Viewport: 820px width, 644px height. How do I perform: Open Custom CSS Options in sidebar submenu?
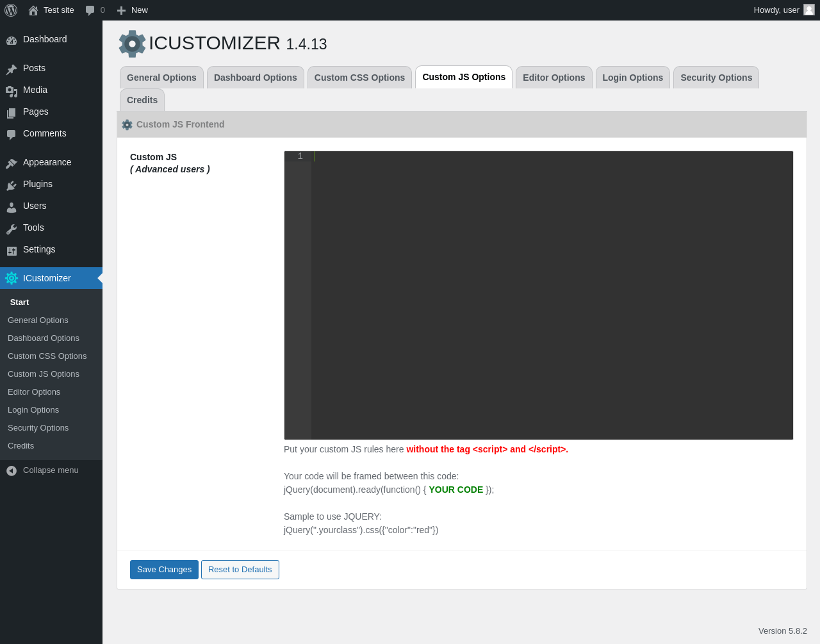pos(47,356)
